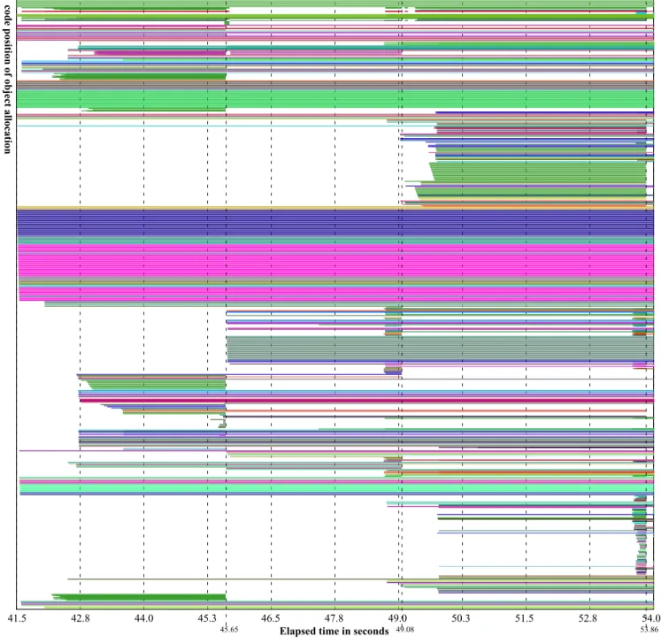Select the 45.65 time marker label
Viewport: 661px width, 644px height.
point(229,630)
